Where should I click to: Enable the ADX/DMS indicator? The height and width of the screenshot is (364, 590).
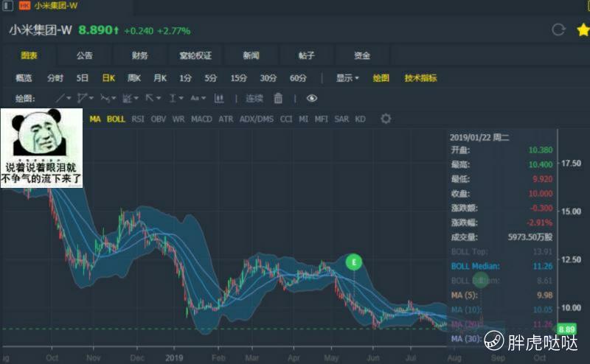tap(257, 119)
